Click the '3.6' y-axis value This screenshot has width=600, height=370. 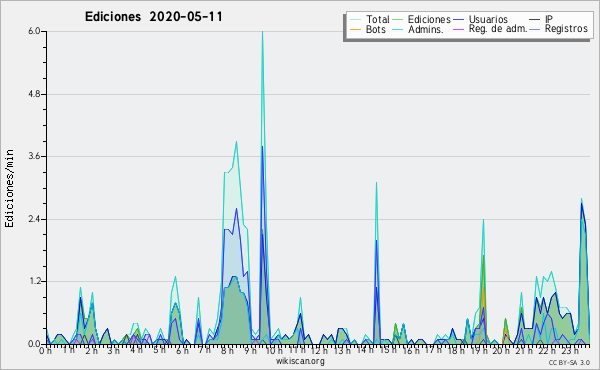(34, 156)
